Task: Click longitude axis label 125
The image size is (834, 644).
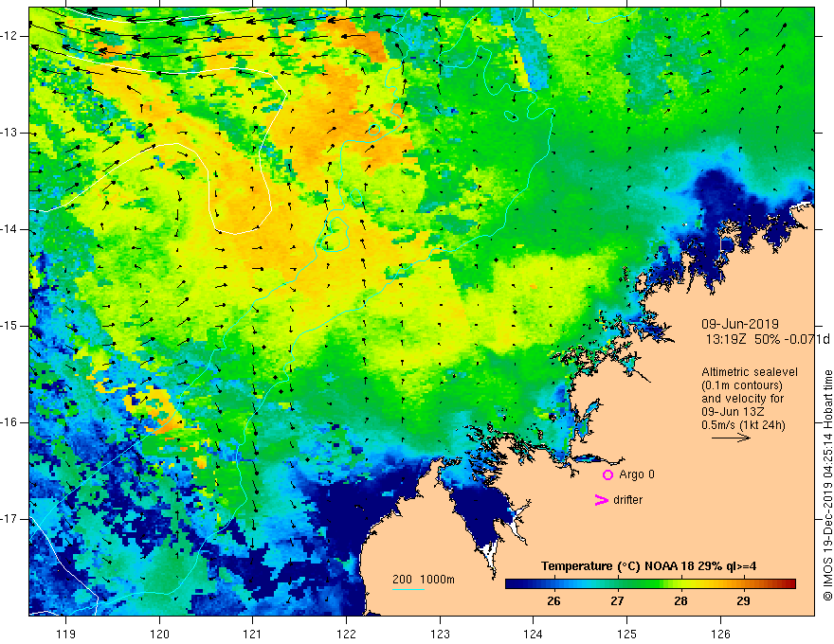Action: point(626,634)
